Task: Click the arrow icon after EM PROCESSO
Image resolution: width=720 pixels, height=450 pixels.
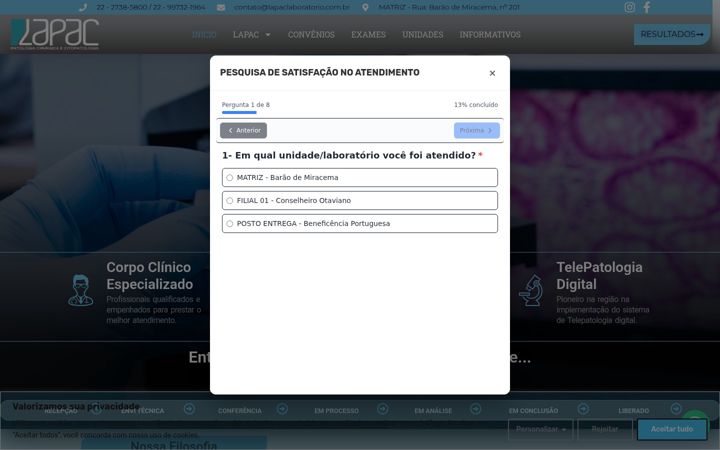Action: (382, 408)
